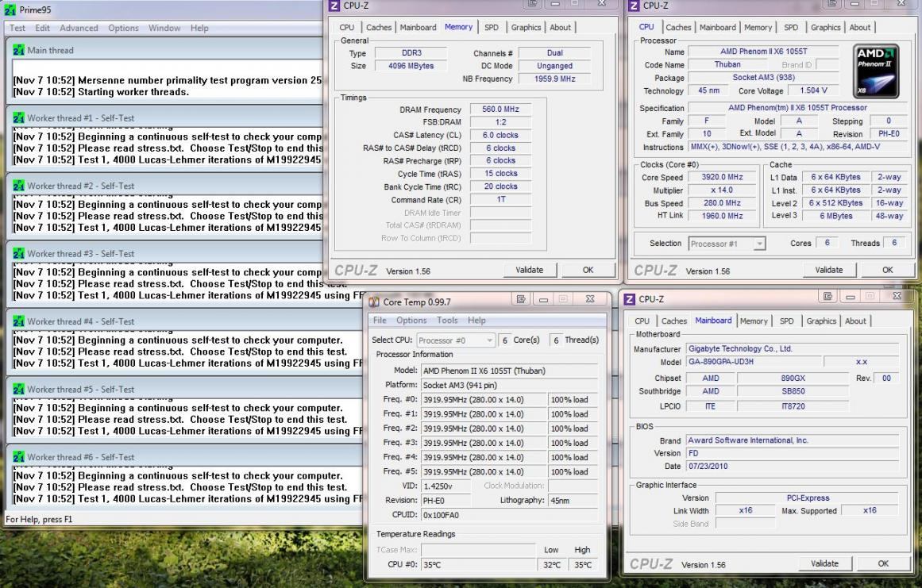
Task: Open About tab in CPU-Z Memory window
Action: click(561, 27)
